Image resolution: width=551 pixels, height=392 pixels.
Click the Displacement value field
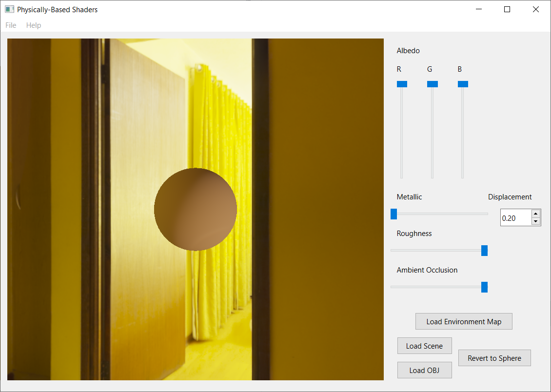coord(516,218)
